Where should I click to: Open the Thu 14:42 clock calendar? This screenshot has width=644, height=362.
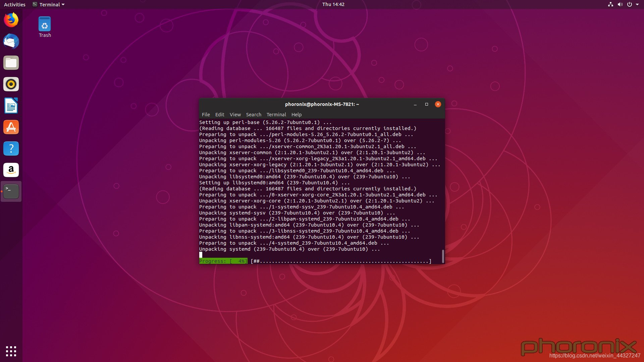pos(333,4)
